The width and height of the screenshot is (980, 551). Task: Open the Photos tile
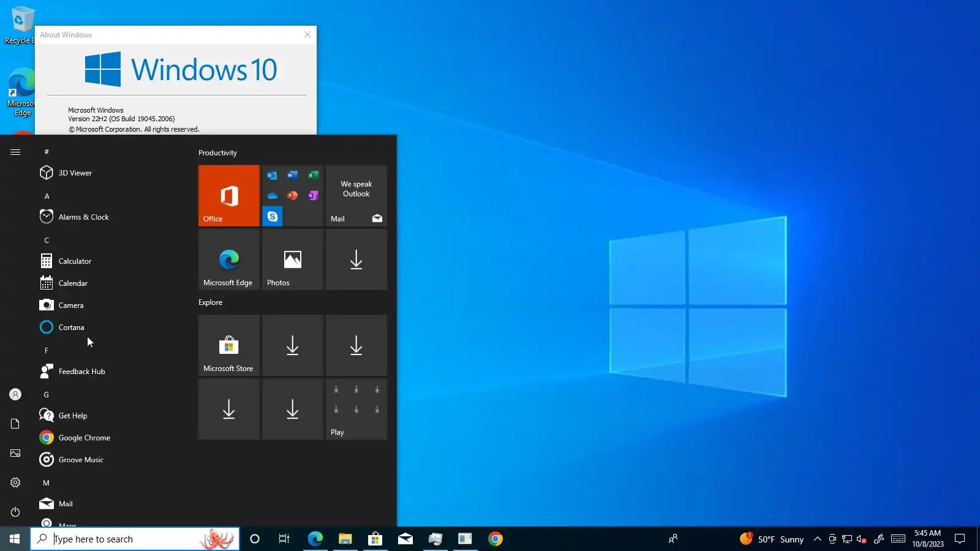click(x=293, y=260)
